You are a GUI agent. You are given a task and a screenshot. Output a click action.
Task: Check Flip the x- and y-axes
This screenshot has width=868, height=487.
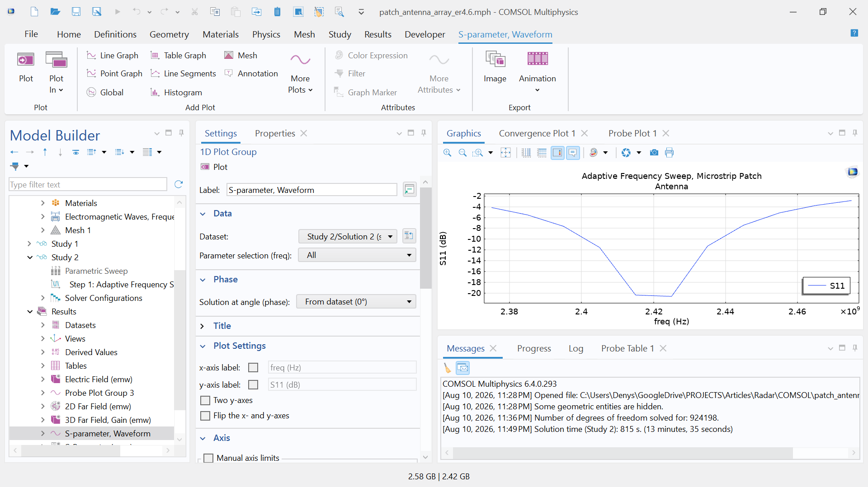[205, 416]
